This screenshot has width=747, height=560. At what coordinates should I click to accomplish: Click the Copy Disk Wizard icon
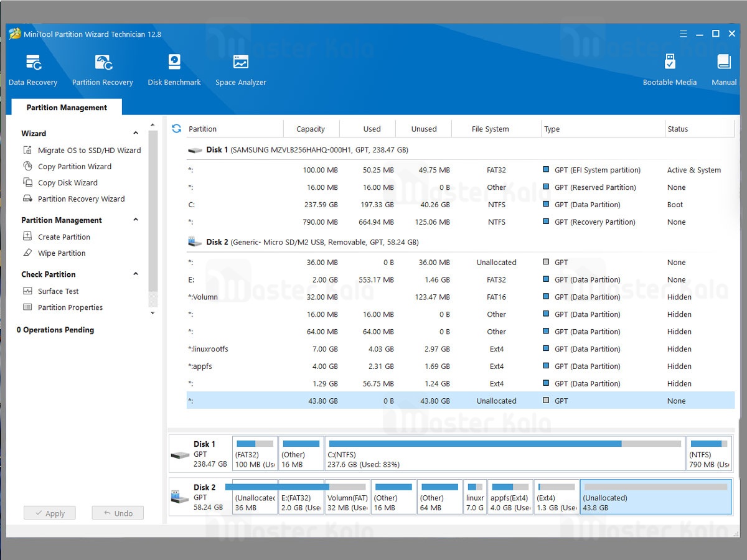point(27,182)
